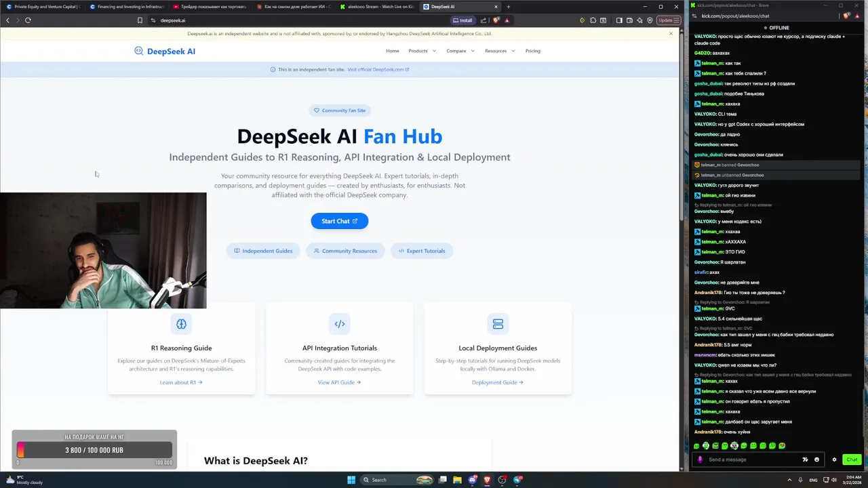The width and height of the screenshot is (868, 488).
Task: Open a new browser tab
Action: click(x=509, y=7)
